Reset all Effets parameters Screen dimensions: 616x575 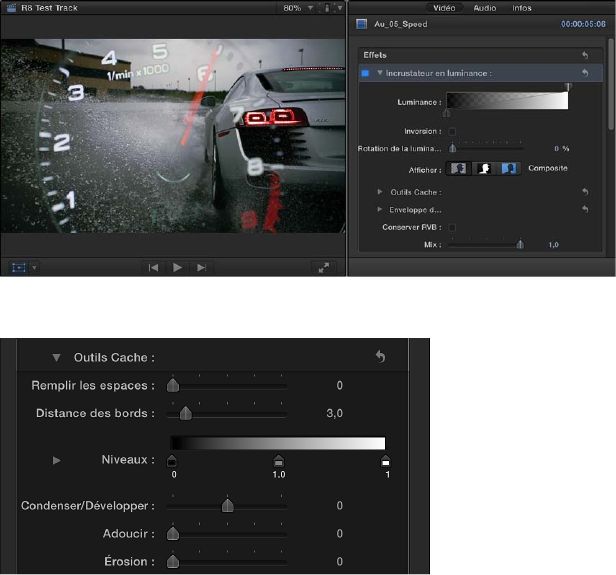tap(585, 56)
